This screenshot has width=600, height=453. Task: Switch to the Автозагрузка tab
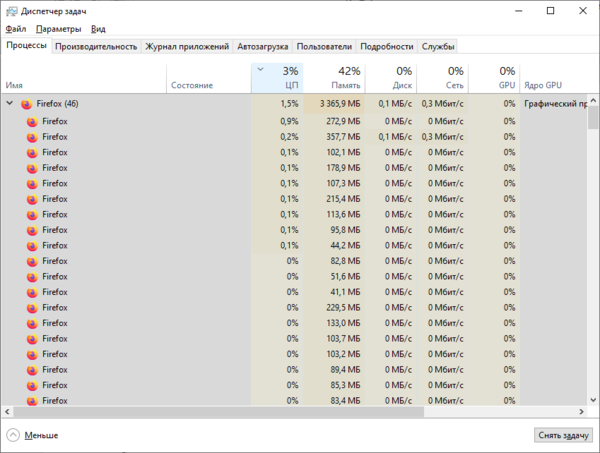(263, 46)
